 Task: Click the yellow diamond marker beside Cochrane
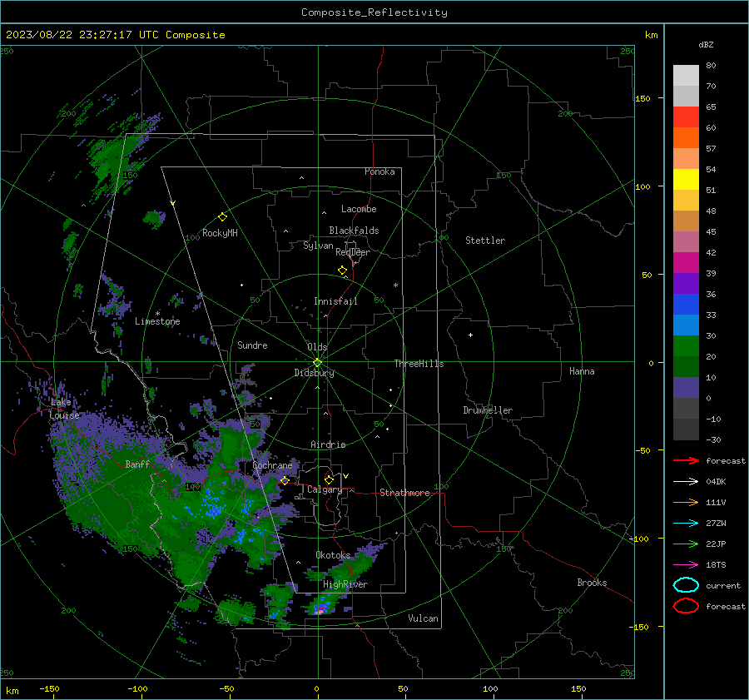(285, 480)
